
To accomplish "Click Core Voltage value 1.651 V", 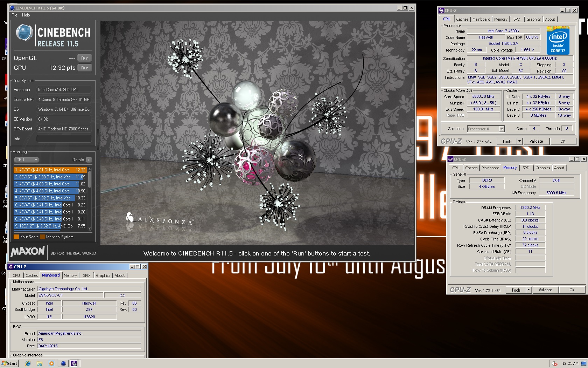I will (527, 50).
